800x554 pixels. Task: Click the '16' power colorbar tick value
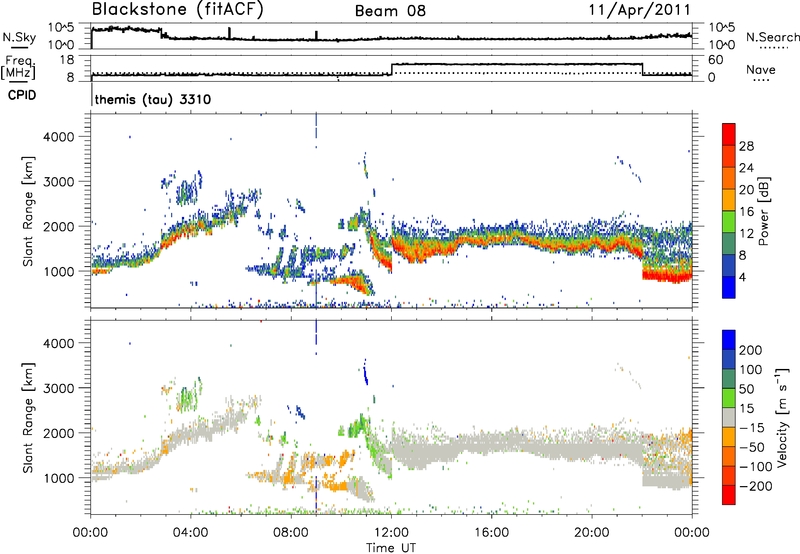tap(746, 212)
